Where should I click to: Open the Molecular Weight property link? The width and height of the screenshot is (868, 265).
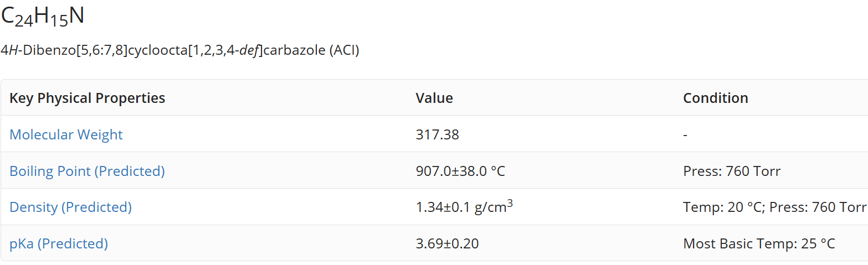66,134
